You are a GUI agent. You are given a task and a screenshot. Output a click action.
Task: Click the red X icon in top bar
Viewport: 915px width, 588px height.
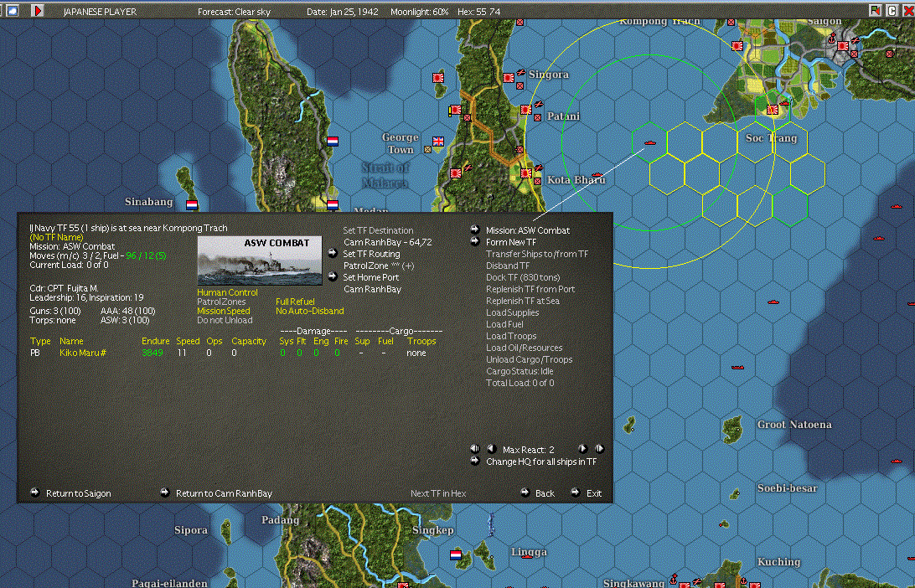coord(908,11)
